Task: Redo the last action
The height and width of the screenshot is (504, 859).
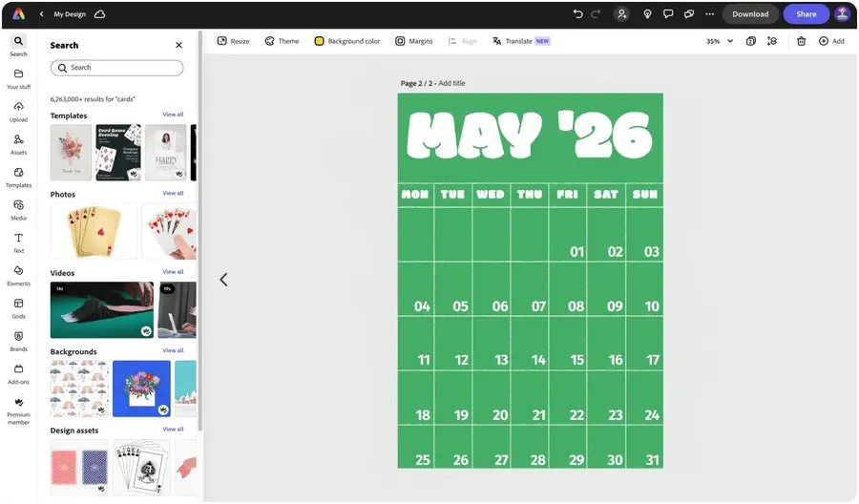Action: coord(596,14)
